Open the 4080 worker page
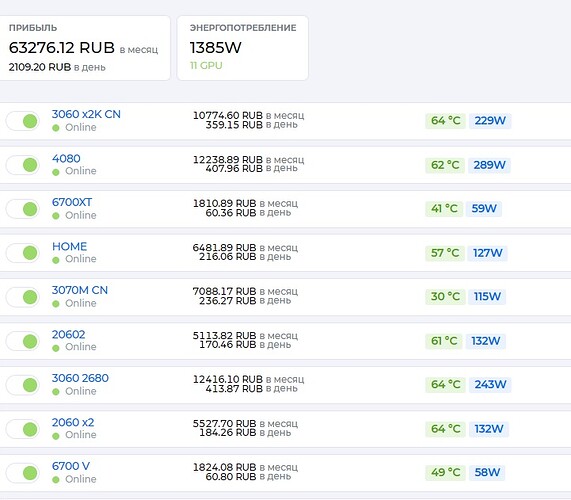571x500 pixels. click(x=66, y=158)
